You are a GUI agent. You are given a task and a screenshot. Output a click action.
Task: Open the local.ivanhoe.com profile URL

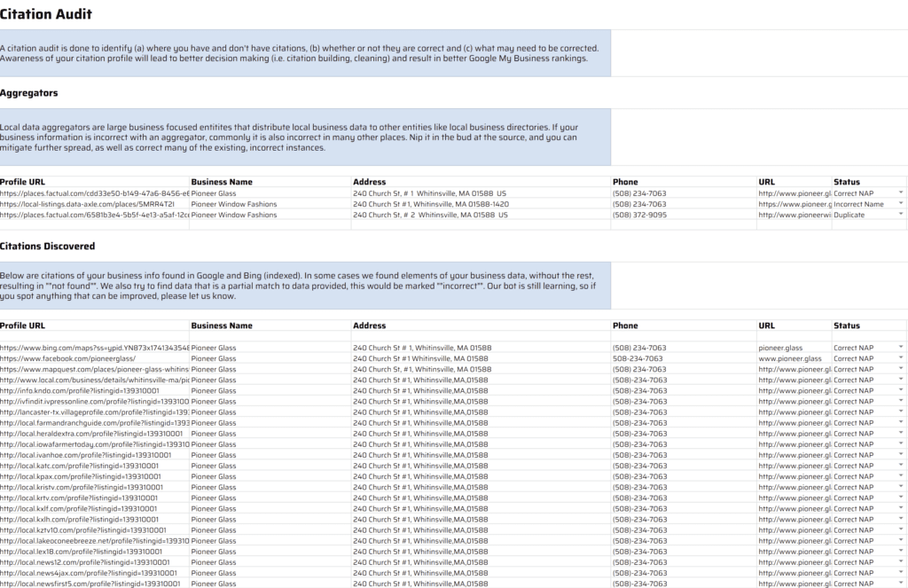pyautogui.click(x=86, y=455)
